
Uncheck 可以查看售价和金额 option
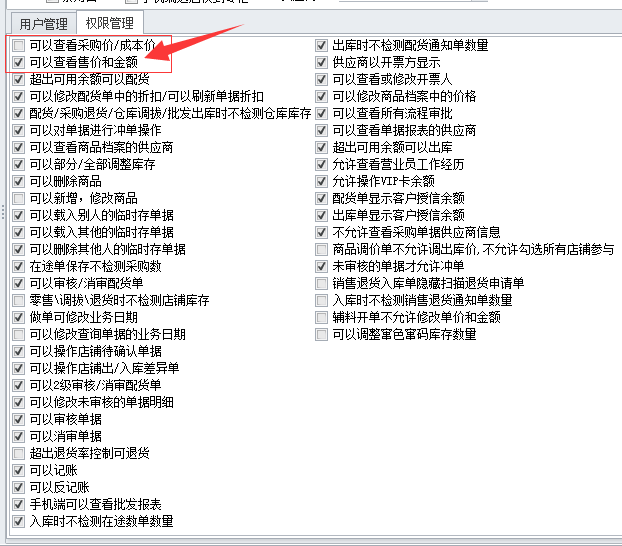pyautogui.click(x=18, y=63)
